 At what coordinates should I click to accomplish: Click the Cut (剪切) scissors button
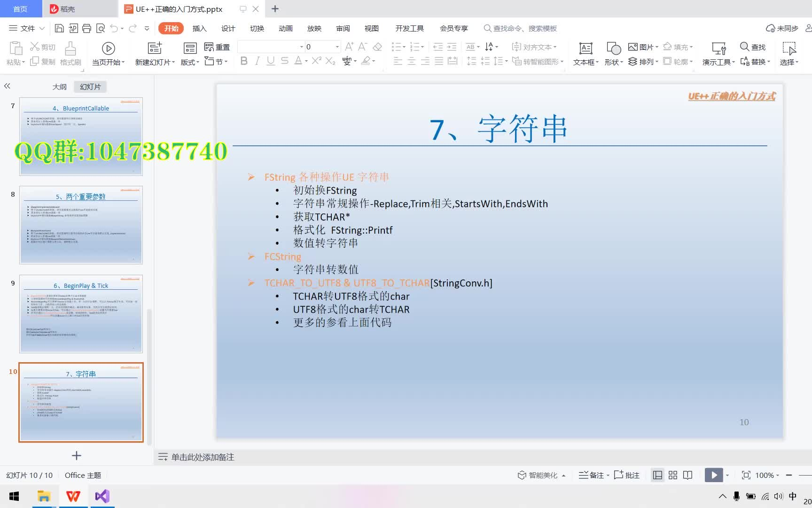click(43, 47)
